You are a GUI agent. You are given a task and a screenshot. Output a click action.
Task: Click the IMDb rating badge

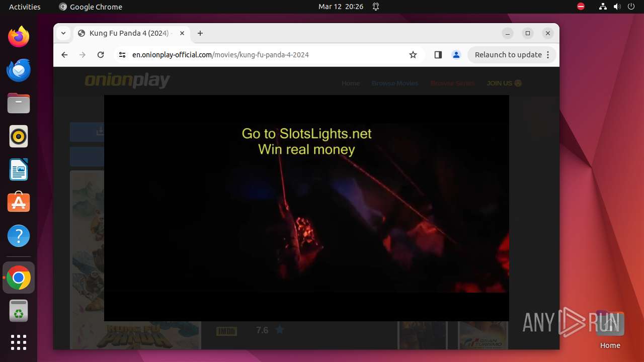[x=226, y=331]
